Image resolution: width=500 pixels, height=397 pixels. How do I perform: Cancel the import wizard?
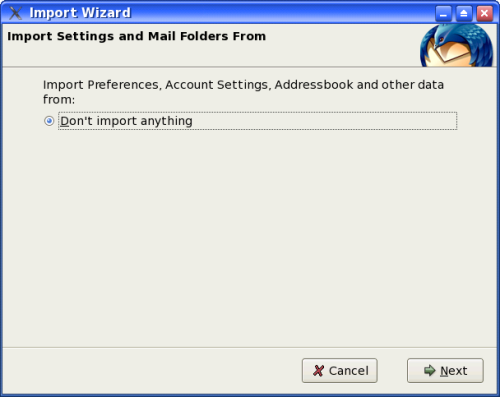(x=340, y=370)
